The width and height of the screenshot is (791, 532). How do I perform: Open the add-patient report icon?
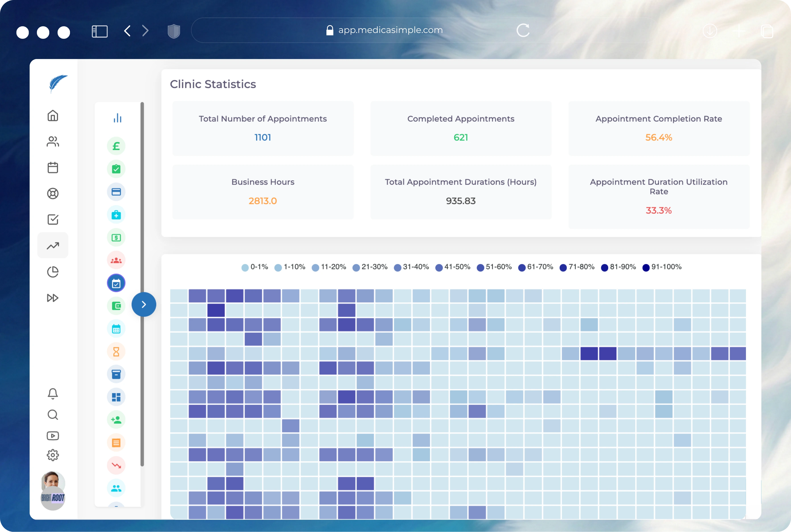click(116, 420)
